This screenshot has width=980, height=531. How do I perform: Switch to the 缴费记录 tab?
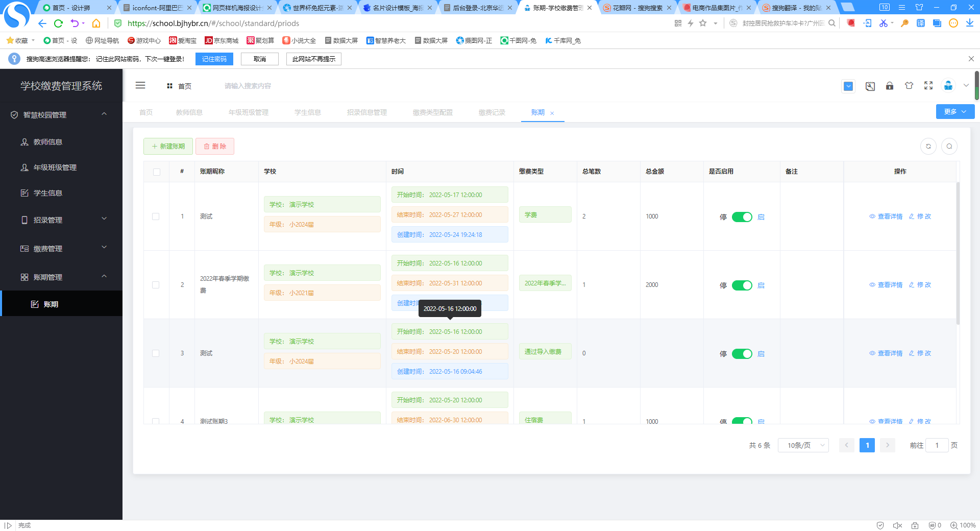492,112
